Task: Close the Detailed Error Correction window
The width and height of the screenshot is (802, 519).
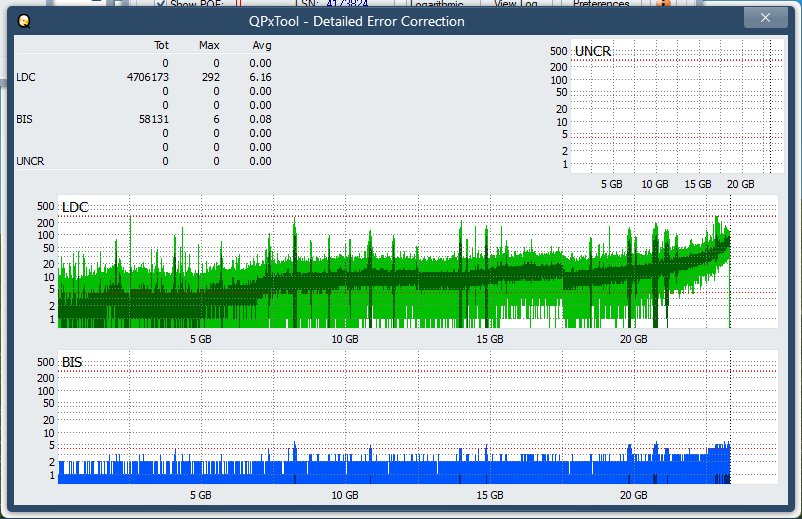Action: pyautogui.click(x=765, y=18)
